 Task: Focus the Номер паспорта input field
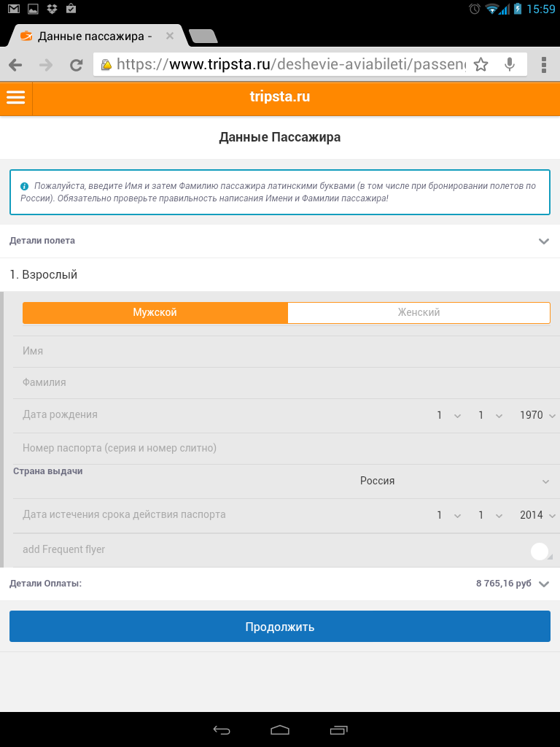tap(286, 449)
